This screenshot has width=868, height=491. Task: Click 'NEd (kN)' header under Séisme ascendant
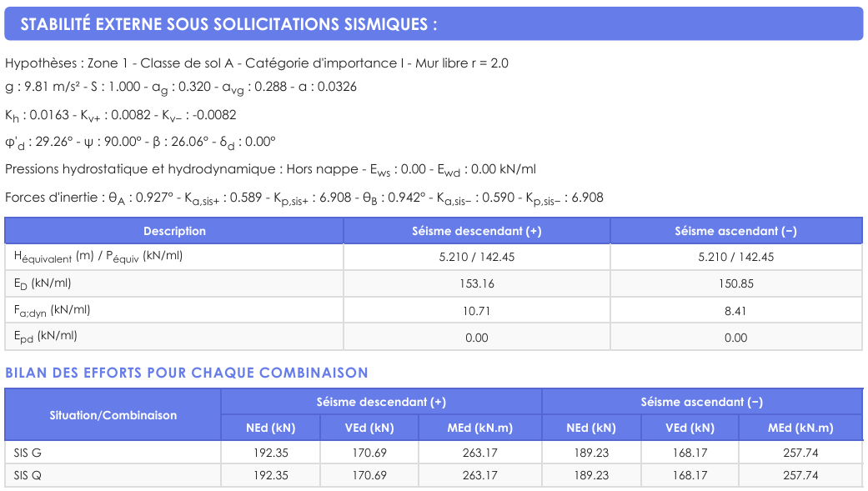pyautogui.click(x=591, y=428)
